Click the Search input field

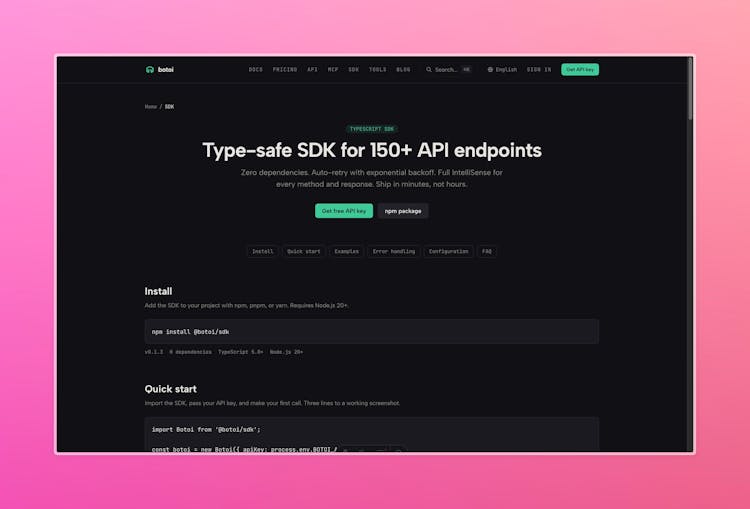pos(446,70)
